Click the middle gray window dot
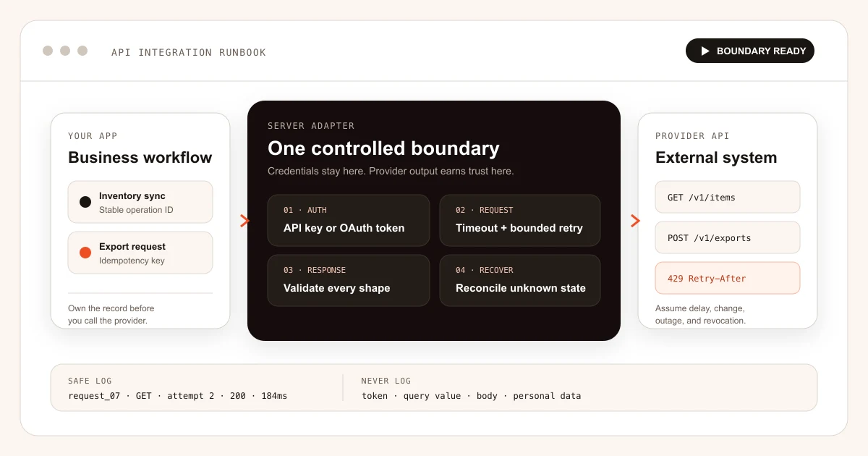 click(65, 51)
